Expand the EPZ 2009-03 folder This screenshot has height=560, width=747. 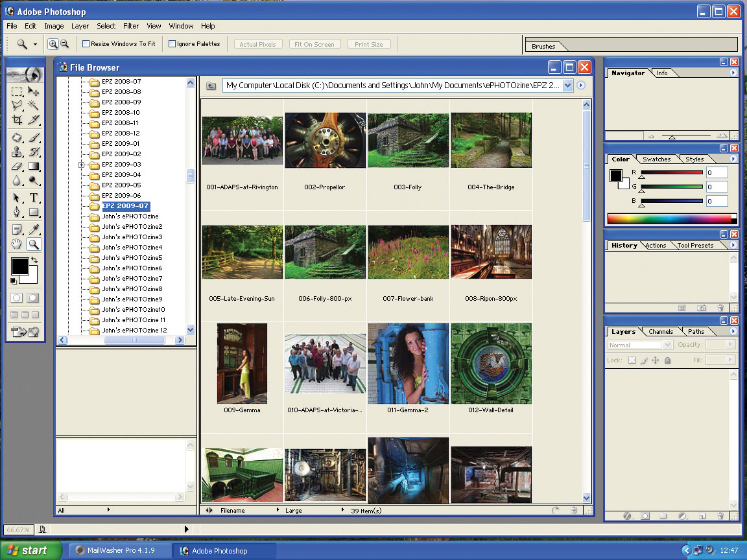tap(82, 165)
